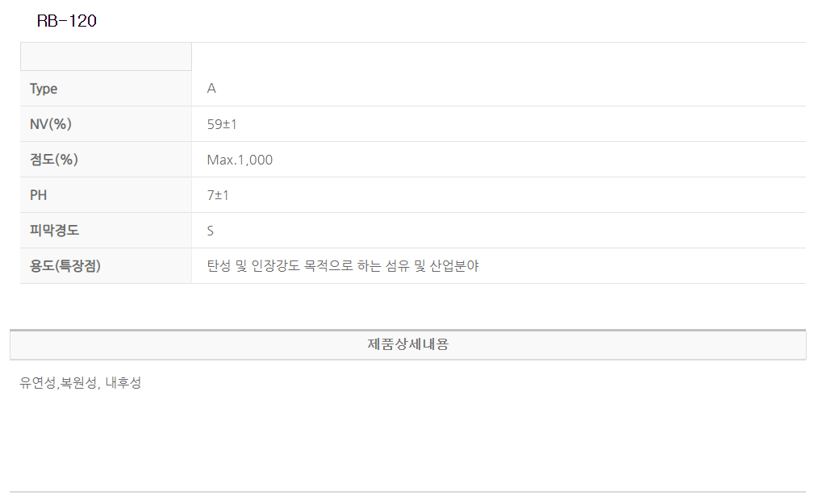Select the Type row label
This screenshot has width=818, height=504.
tap(44, 89)
